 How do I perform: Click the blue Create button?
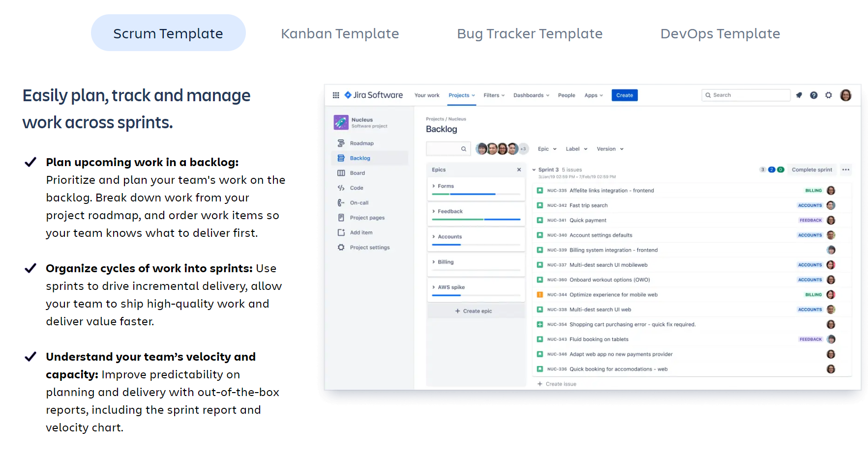625,95
